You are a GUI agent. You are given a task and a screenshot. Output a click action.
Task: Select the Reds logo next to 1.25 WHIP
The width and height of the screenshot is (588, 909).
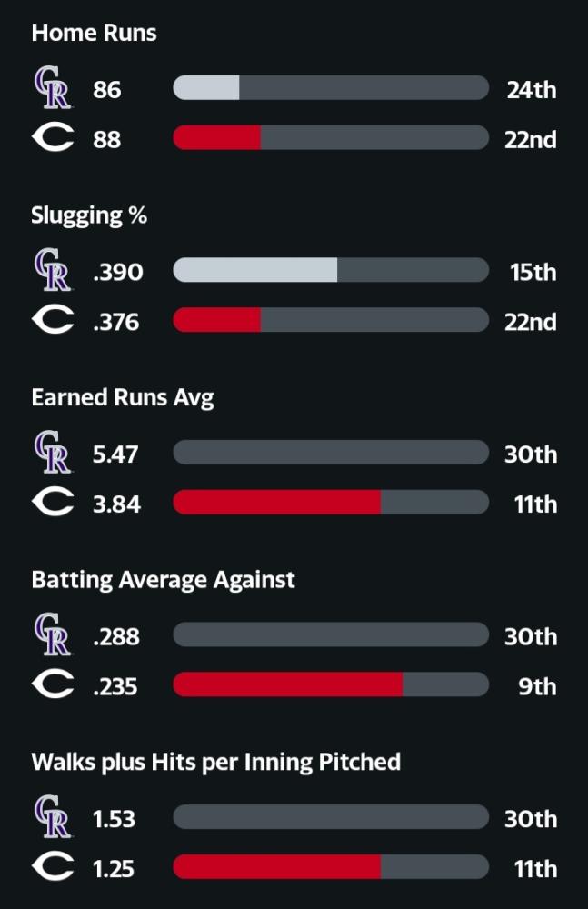[53, 866]
